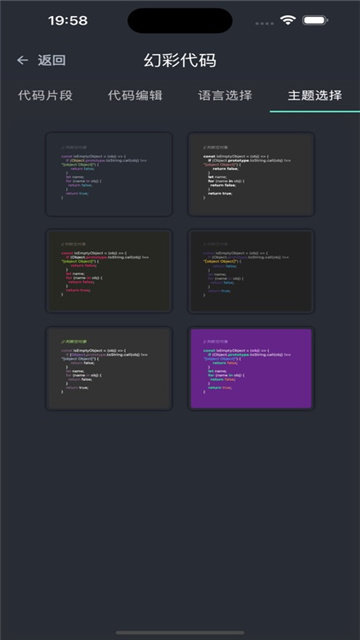Go back via the 返回 label
Viewport: 360px width, 640px height.
coord(52,60)
